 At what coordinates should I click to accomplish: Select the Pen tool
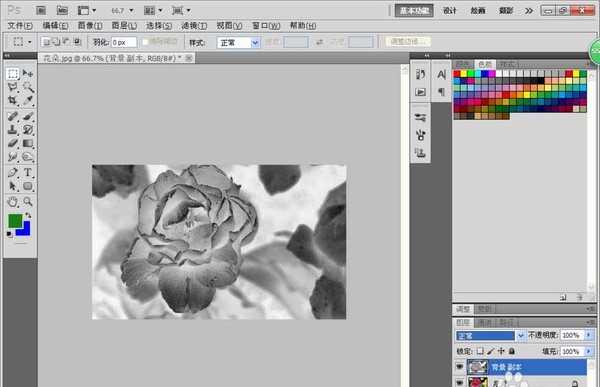pos(13,172)
